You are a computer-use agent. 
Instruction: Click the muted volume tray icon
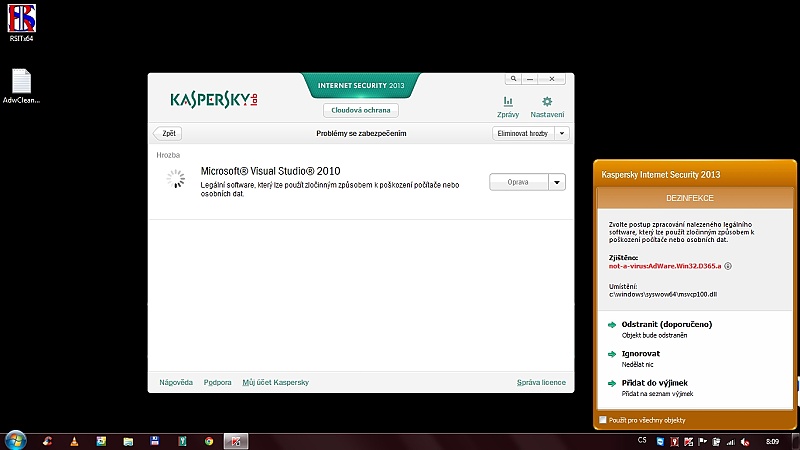(x=745, y=442)
